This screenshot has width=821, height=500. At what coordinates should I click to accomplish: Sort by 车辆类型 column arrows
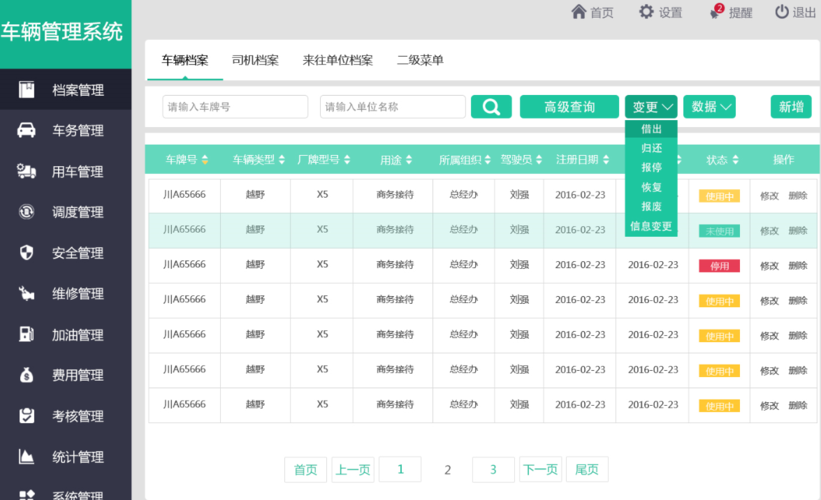(x=282, y=160)
